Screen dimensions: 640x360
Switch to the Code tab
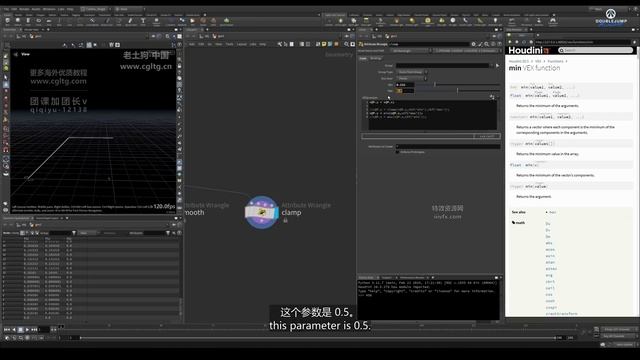point(363,58)
